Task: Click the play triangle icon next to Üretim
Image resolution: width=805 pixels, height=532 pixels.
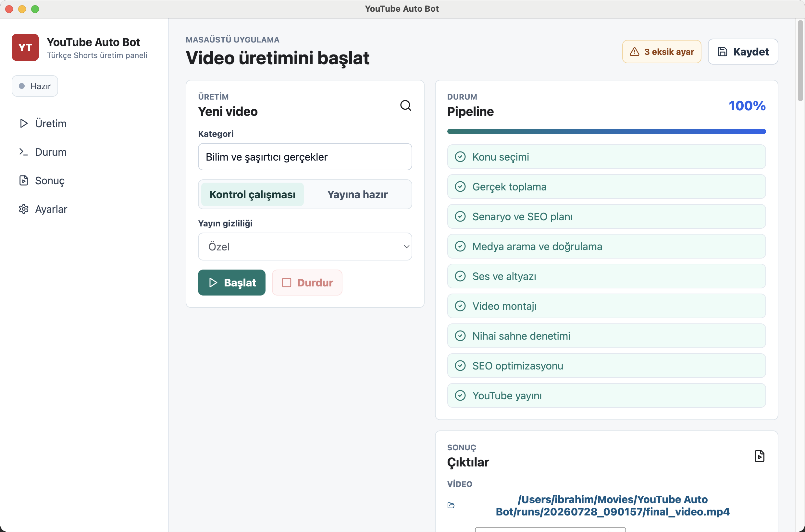Action: [23, 123]
